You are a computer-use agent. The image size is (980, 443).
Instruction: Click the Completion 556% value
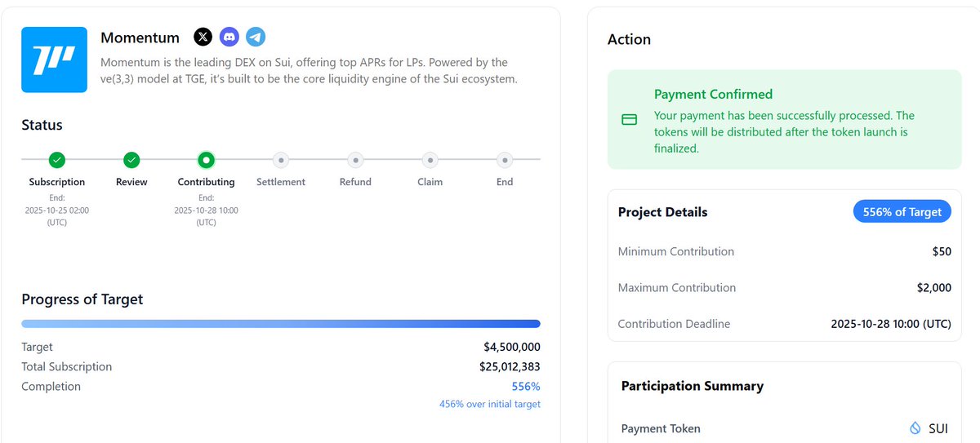(x=526, y=387)
